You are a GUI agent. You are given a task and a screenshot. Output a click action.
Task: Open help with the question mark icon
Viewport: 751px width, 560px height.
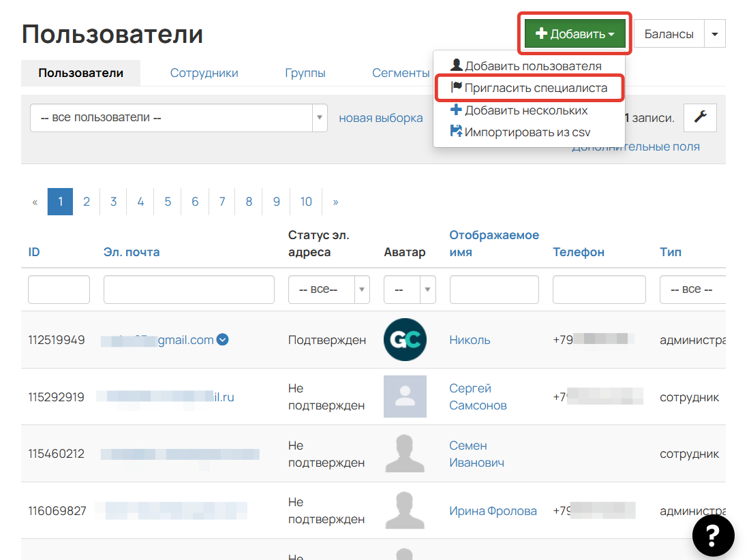coord(713,535)
